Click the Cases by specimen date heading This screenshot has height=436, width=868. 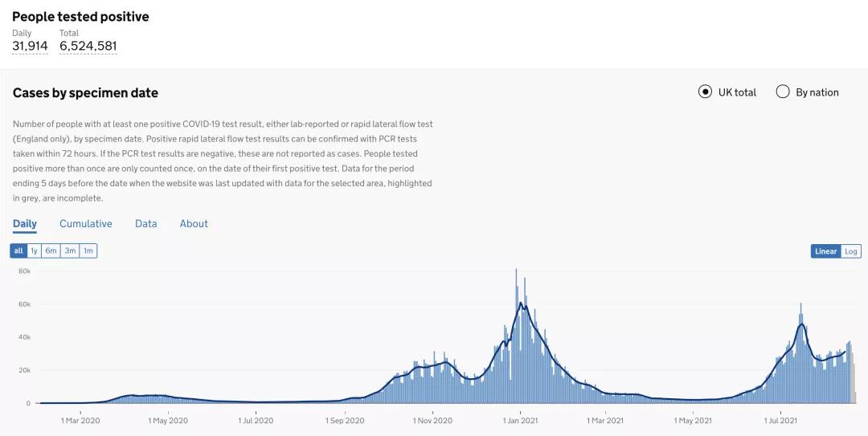[x=85, y=93]
